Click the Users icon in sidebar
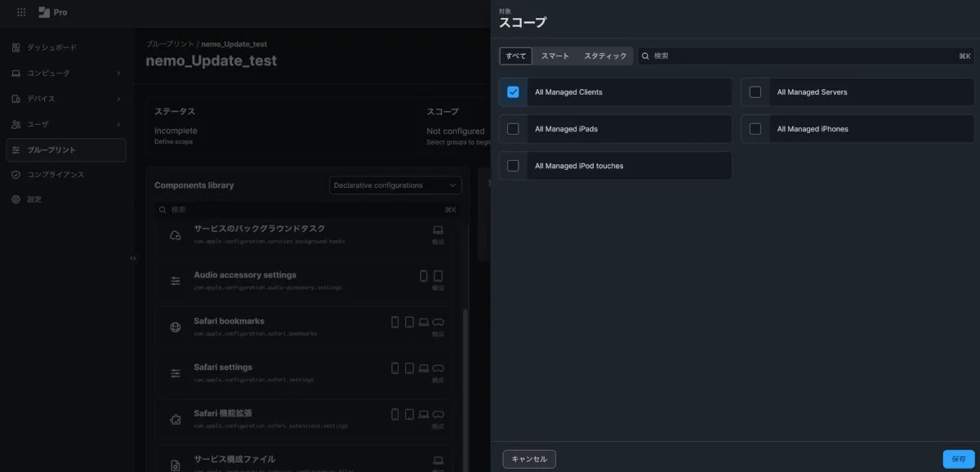980x472 pixels. (x=16, y=124)
